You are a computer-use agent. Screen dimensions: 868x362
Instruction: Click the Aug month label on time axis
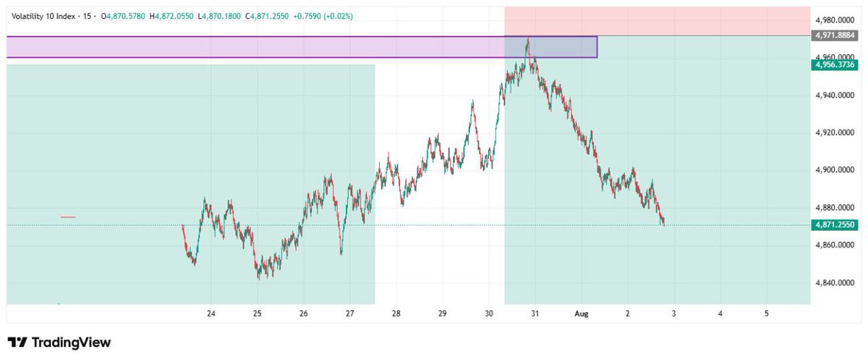[x=581, y=313]
